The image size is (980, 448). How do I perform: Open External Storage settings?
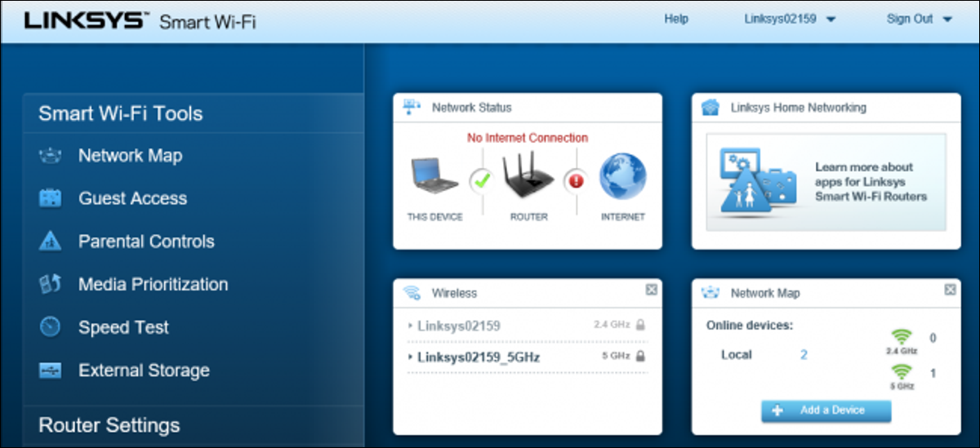coord(144,370)
